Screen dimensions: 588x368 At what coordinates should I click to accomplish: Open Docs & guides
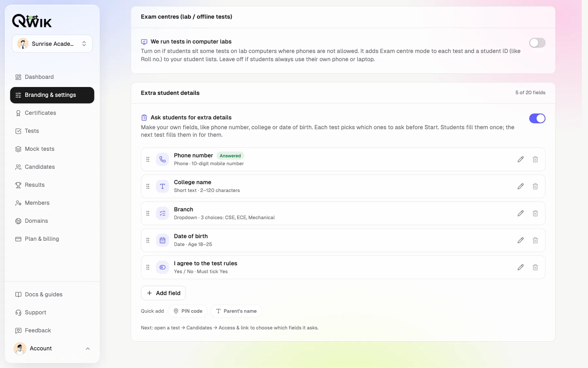click(52, 294)
